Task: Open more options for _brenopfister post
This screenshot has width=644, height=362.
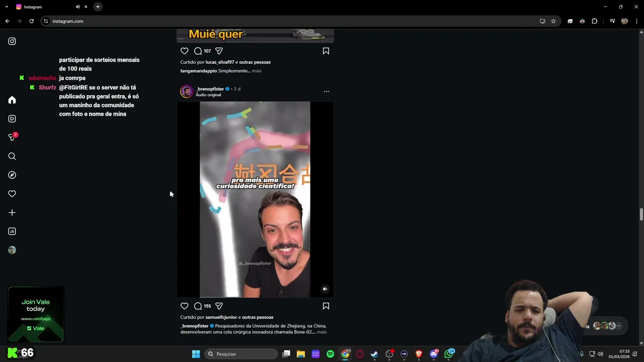Action: coord(327,92)
